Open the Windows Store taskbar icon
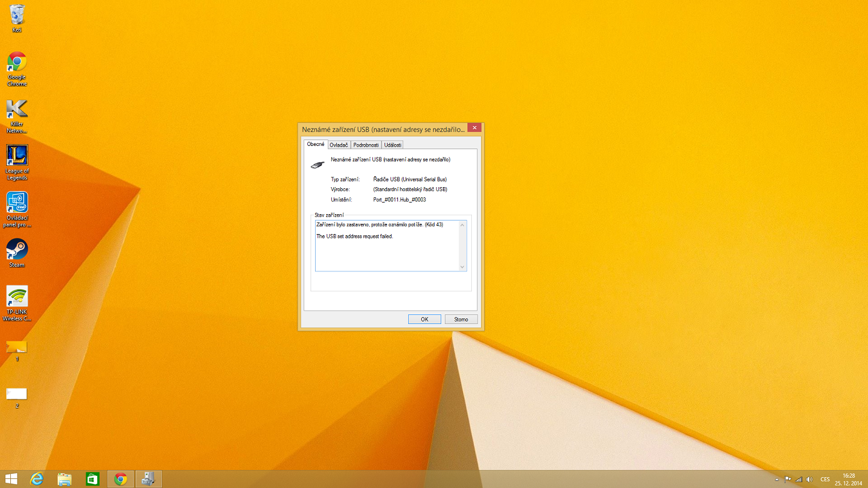 [x=93, y=479]
